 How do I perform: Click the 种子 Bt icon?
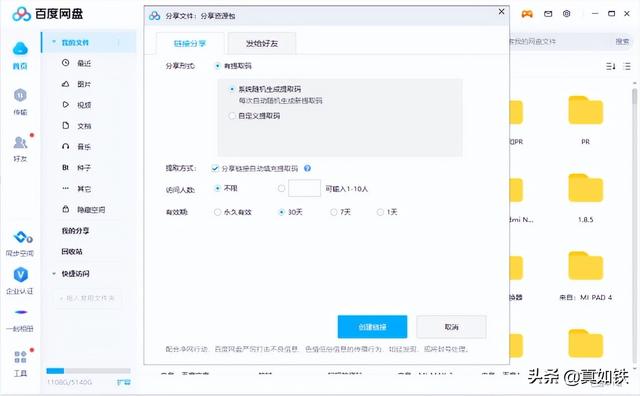pos(65,167)
